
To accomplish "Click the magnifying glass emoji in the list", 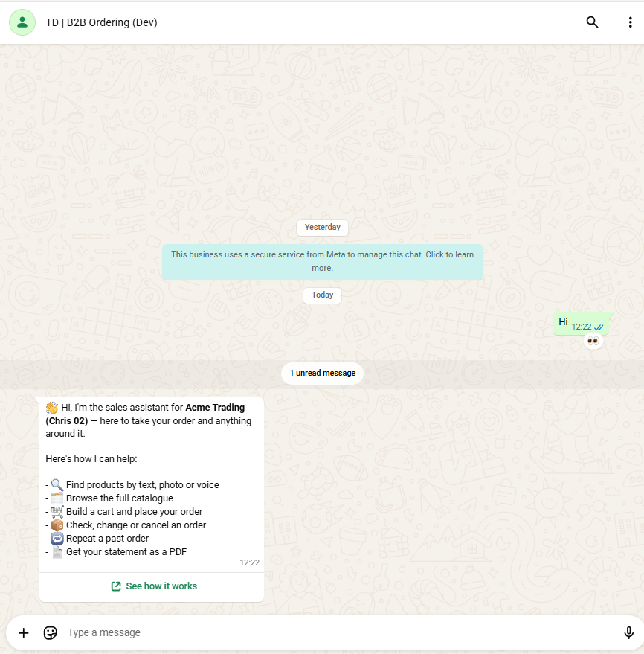I will tap(57, 484).
